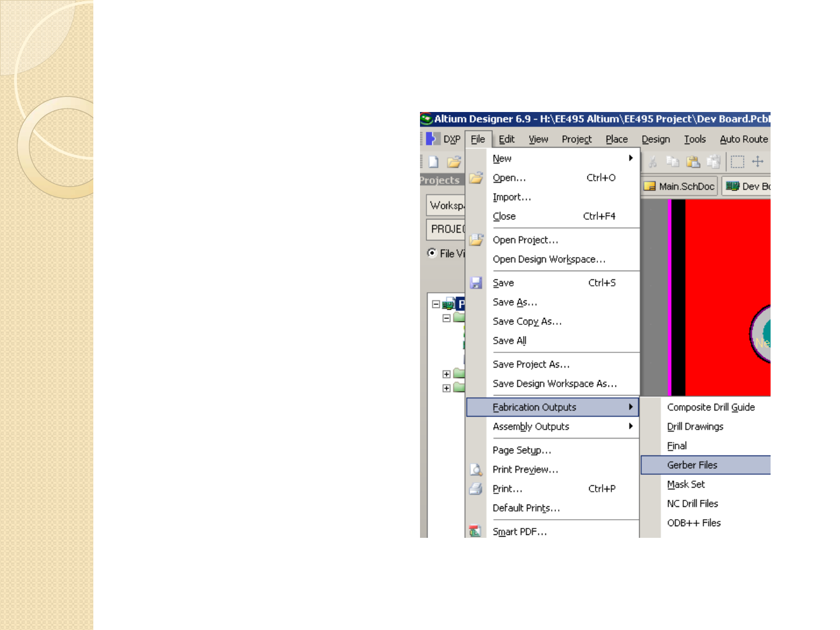The height and width of the screenshot is (630, 840).
Task: Open the Design menu
Action: pos(656,139)
